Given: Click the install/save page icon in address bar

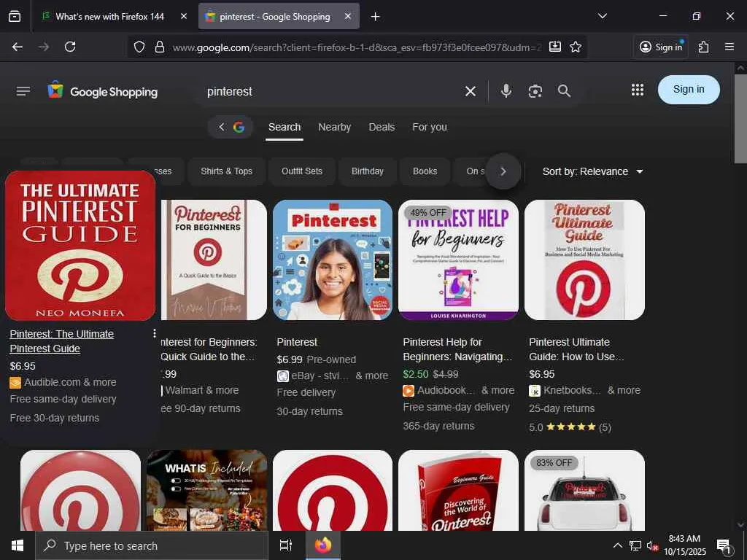Looking at the screenshot, I should [x=555, y=47].
